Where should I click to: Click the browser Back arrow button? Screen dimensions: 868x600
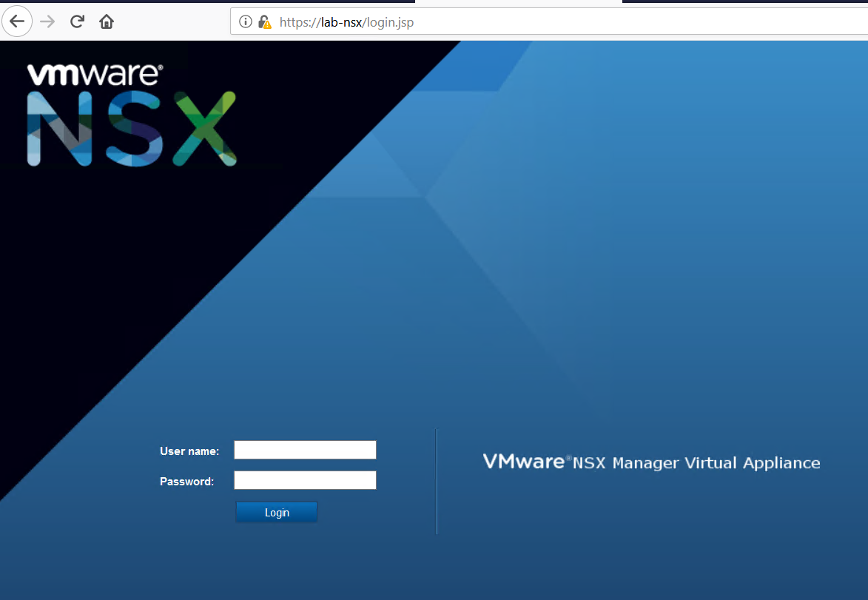(17, 21)
